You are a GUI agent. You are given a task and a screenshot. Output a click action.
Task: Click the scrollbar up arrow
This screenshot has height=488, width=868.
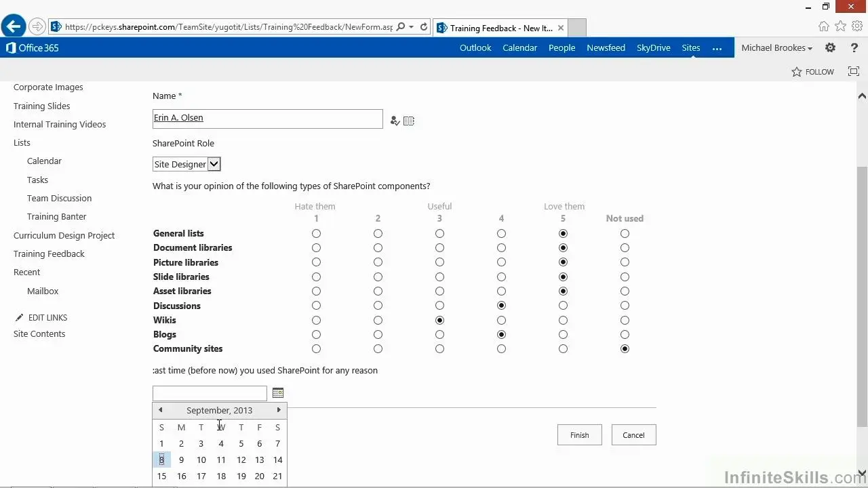coord(862,96)
